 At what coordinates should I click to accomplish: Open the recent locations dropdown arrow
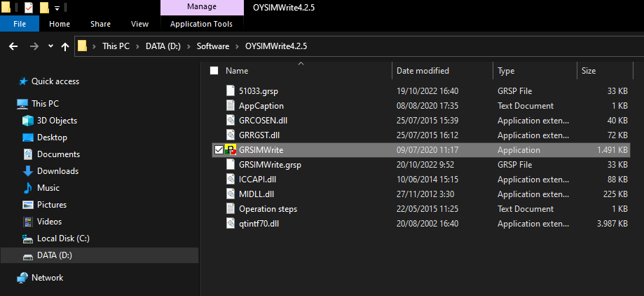[x=50, y=46]
